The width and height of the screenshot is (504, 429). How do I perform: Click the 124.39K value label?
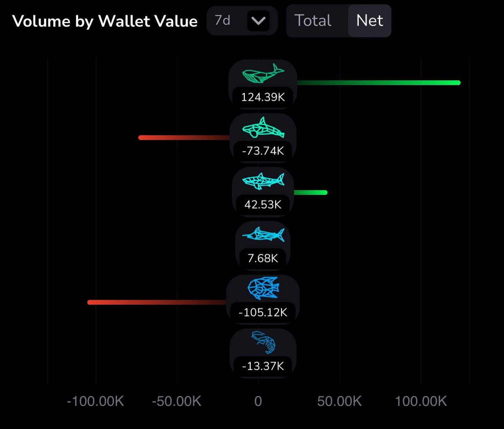[263, 97]
